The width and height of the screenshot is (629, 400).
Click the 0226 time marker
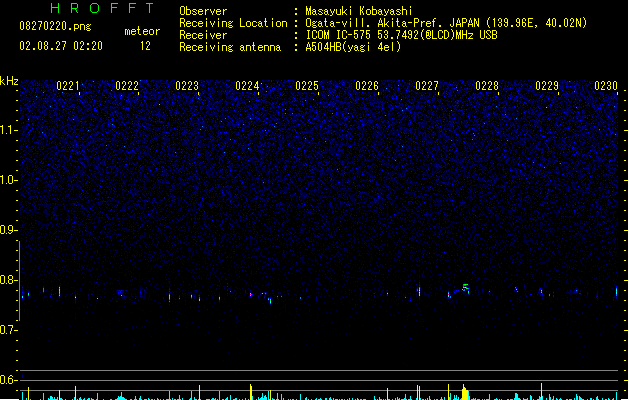point(367,86)
